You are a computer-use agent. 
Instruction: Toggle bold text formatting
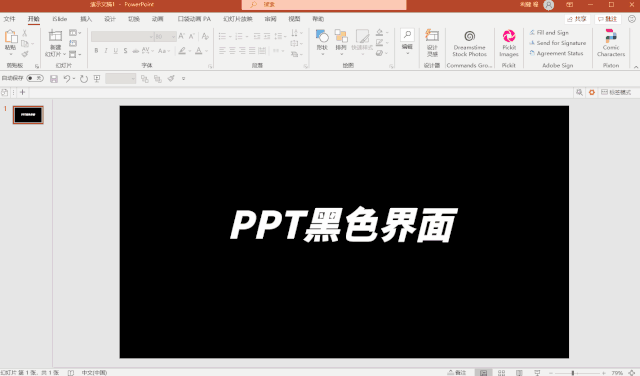click(96, 51)
